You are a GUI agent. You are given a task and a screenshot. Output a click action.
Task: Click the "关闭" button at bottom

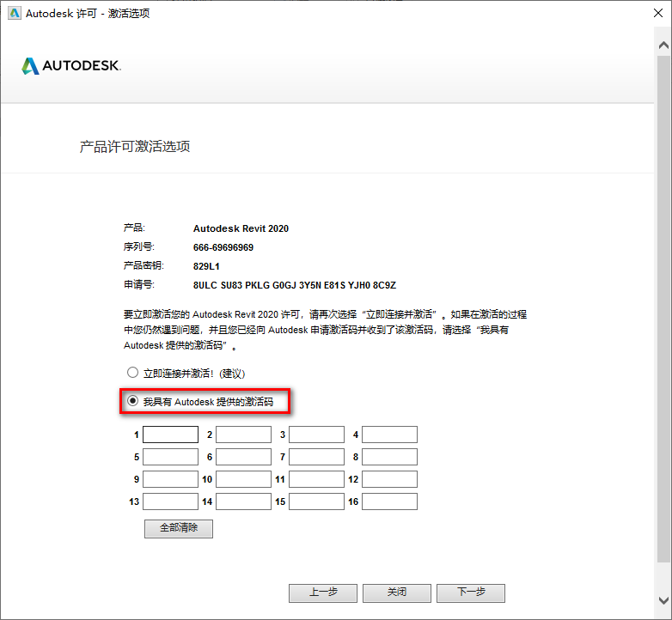(x=396, y=593)
